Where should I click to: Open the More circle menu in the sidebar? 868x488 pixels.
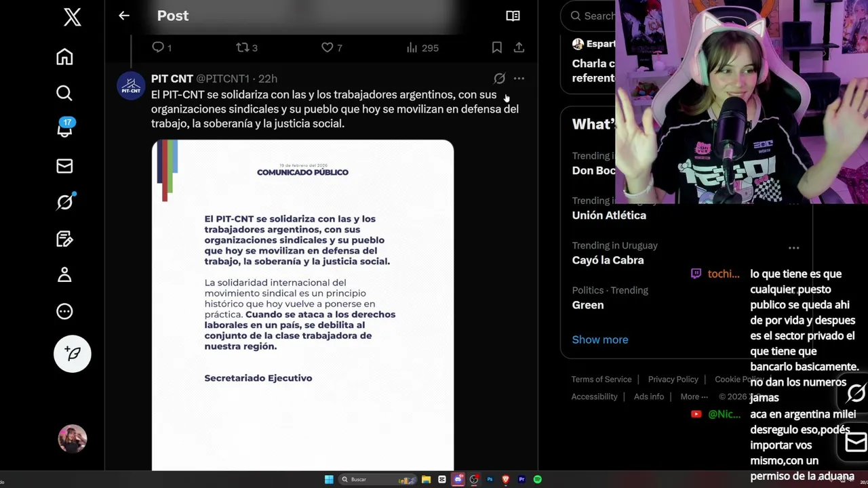coord(64,311)
